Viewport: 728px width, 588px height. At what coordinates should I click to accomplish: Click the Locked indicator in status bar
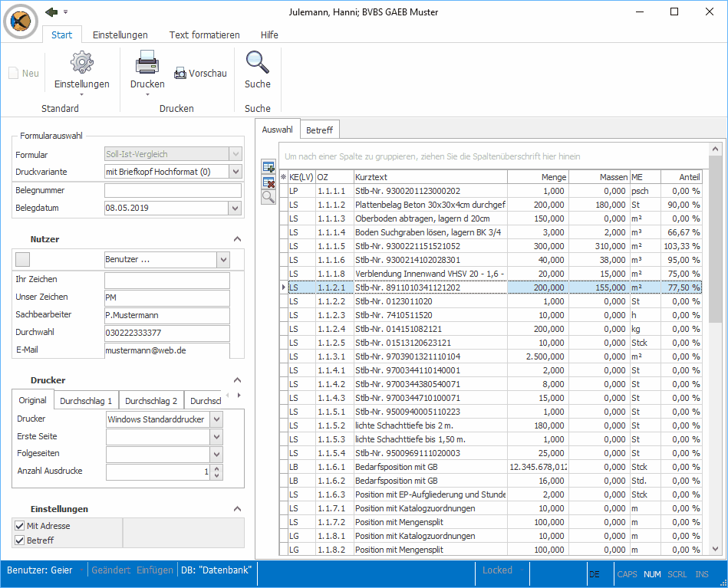pos(497,570)
